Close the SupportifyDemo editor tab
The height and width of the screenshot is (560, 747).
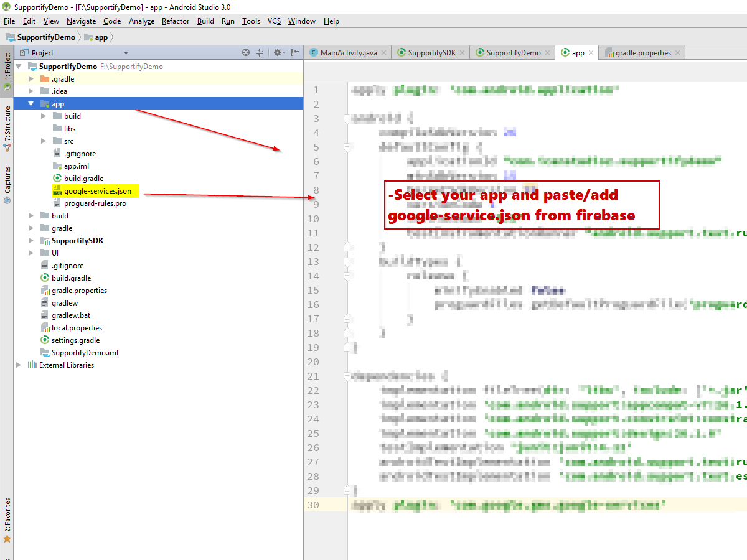(547, 53)
